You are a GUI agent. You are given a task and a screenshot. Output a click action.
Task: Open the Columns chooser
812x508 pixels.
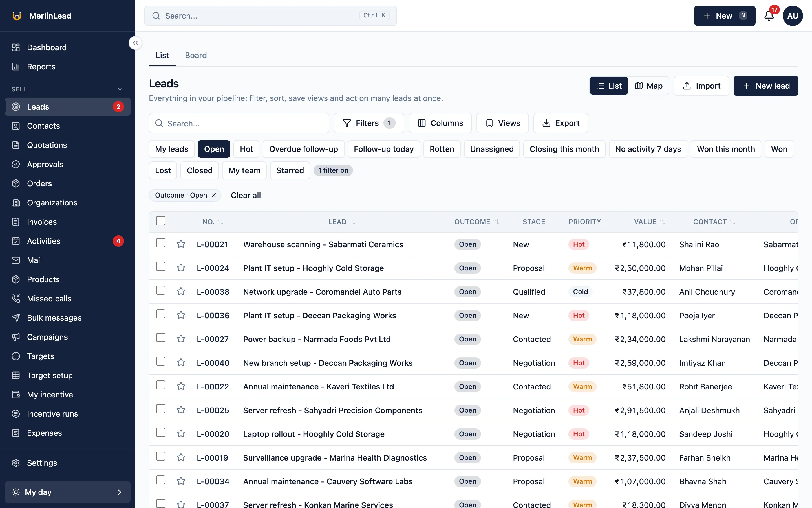pos(440,123)
